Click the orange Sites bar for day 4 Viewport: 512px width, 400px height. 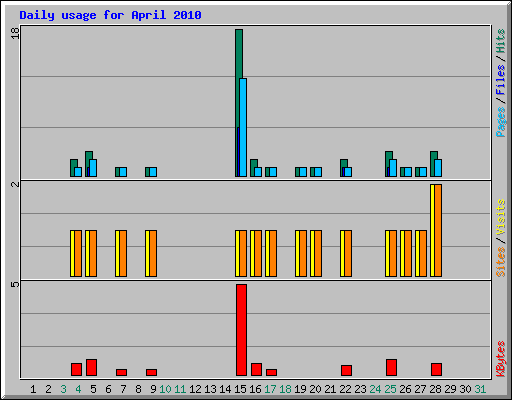pos(78,253)
